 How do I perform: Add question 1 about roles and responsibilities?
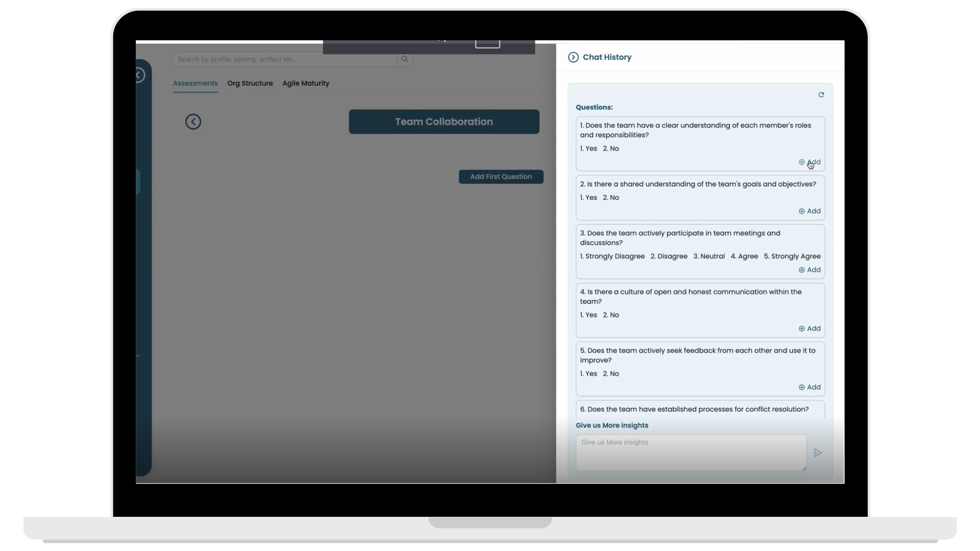pos(810,162)
